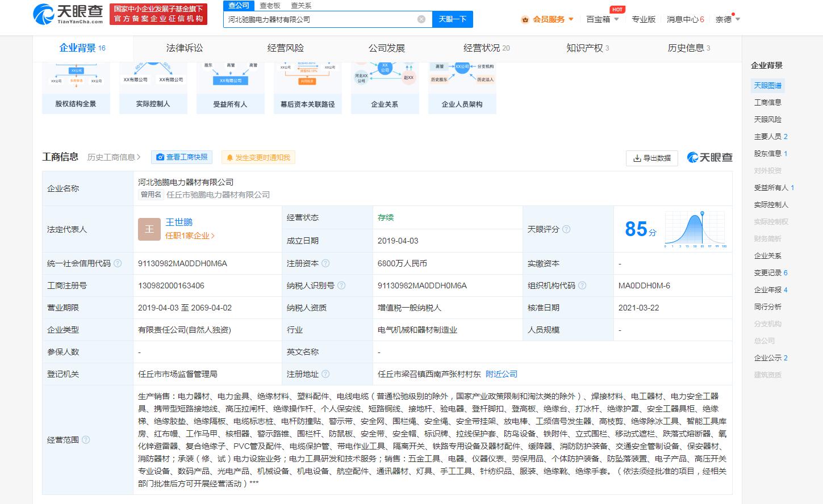
Task: Select 天眼图谱 in right sidebar
Action: click(x=768, y=86)
